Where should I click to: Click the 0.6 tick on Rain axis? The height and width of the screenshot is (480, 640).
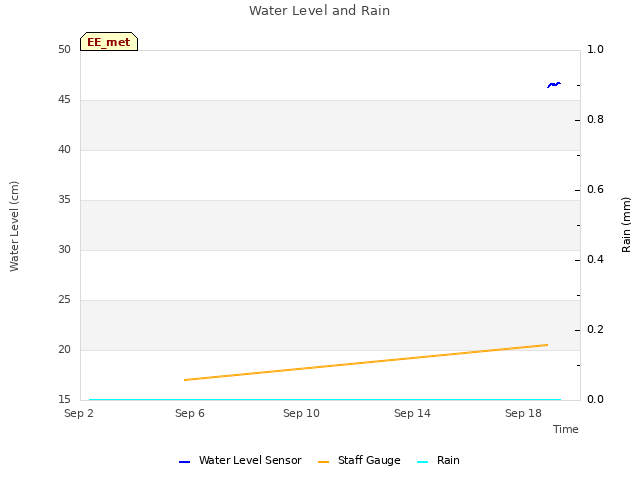pyautogui.click(x=595, y=189)
